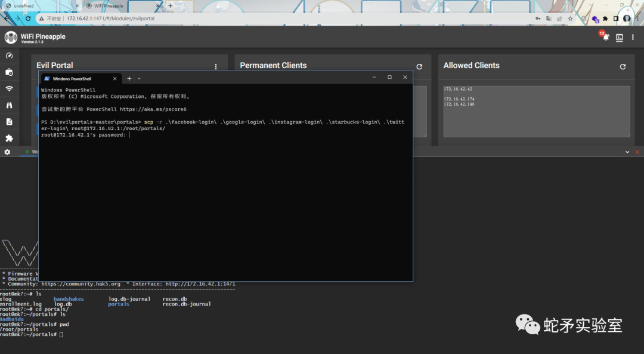Click the saved passwords key icon

[x=538, y=19]
